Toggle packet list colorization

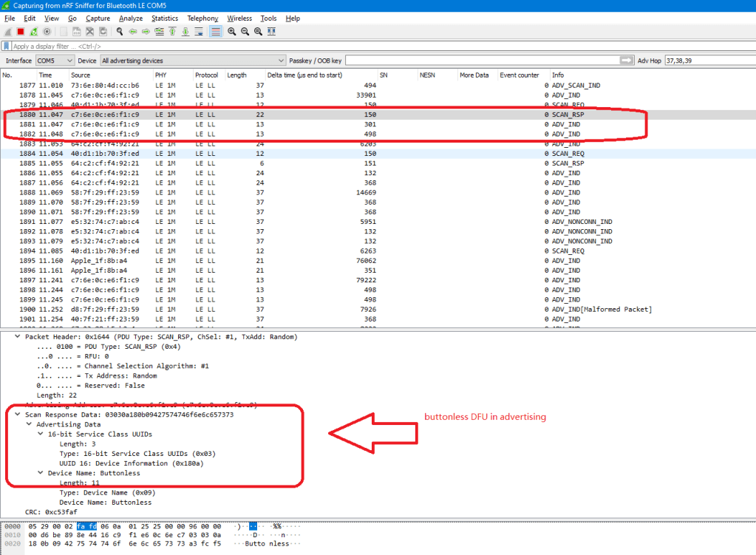tap(215, 32)
